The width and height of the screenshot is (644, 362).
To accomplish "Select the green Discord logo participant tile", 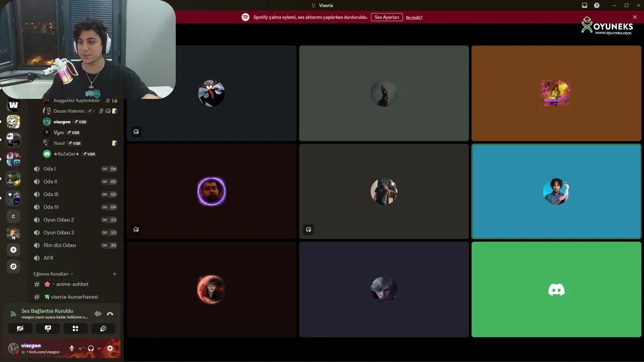I will pos(556,290).
